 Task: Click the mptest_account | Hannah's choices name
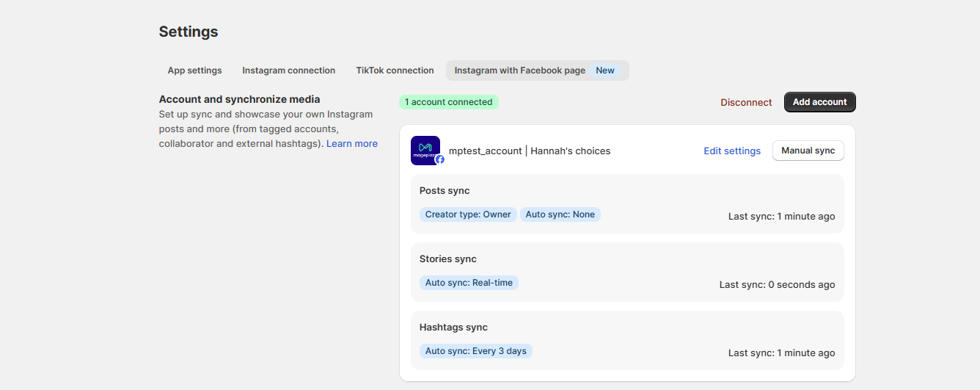click(x=530, y=151)
